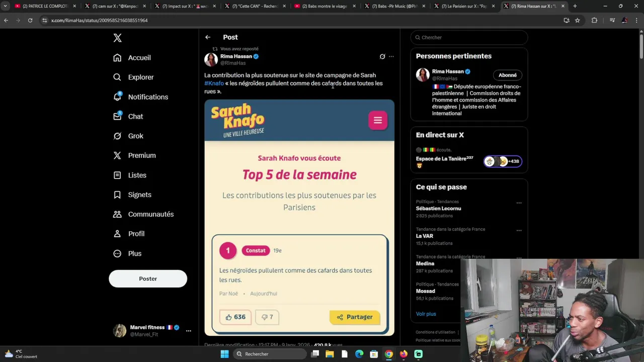Switch to the 'Impact sur X' tab
Screen dimensions: 644x362
click(x=185, y=6)
